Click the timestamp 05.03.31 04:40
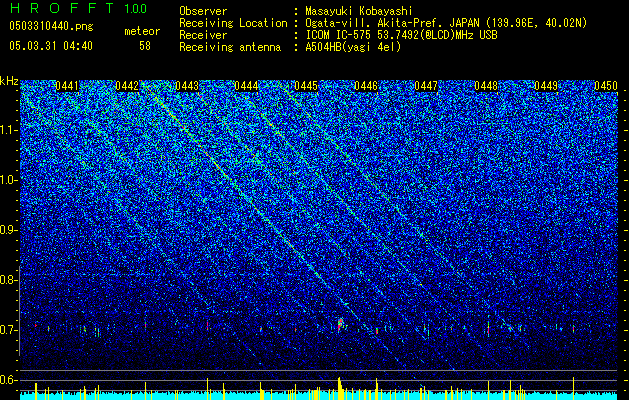 51,46
